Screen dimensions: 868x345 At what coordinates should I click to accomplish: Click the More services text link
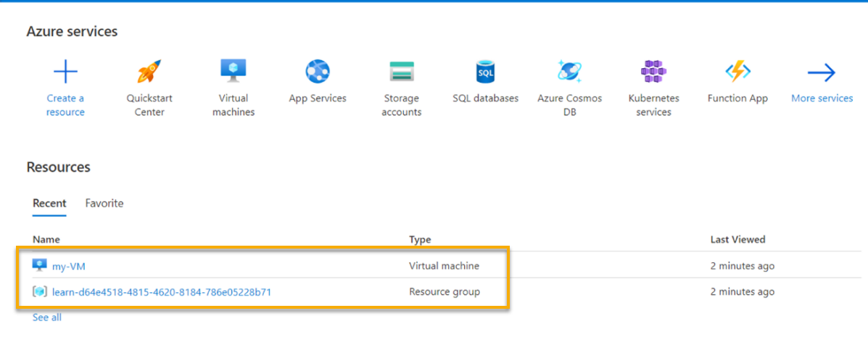[822, 99]
